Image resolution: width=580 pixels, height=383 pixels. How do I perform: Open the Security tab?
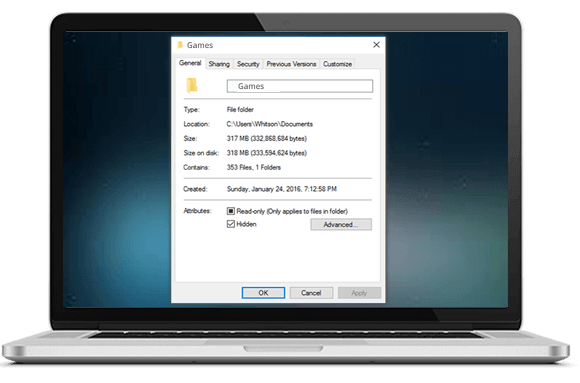(x=248, y=64)
